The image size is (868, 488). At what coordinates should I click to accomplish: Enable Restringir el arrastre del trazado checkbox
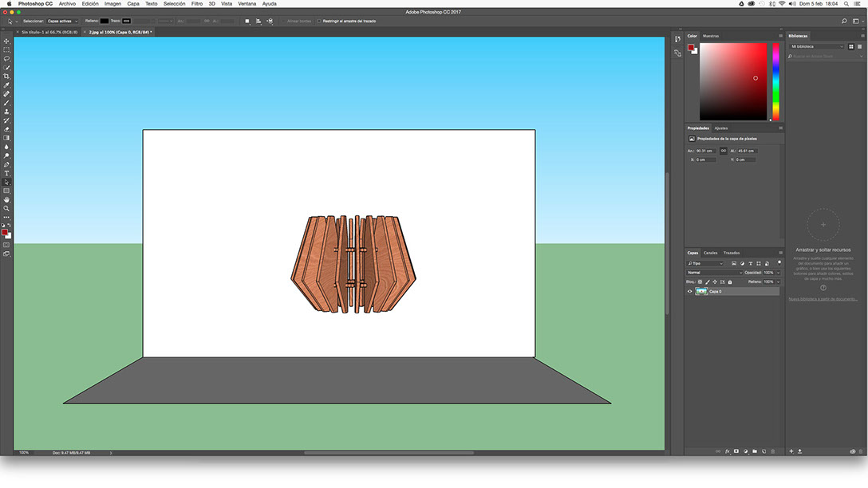pyautogui.click(x=319, y=21)
